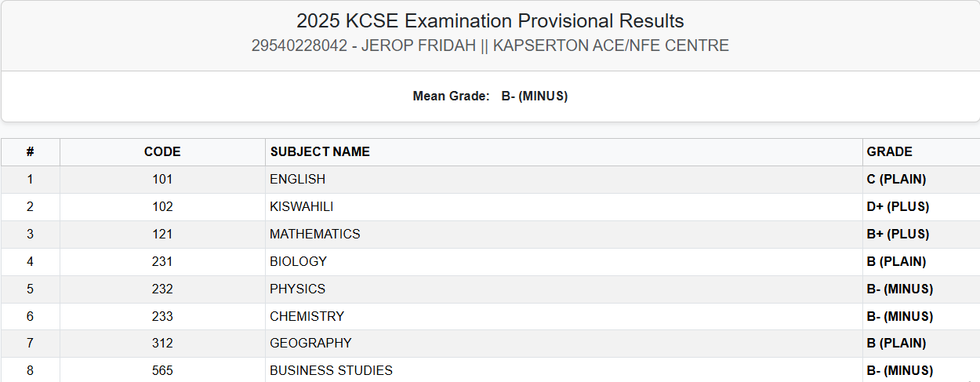
Task: Click the CODE column header
Action: [162, 152]
